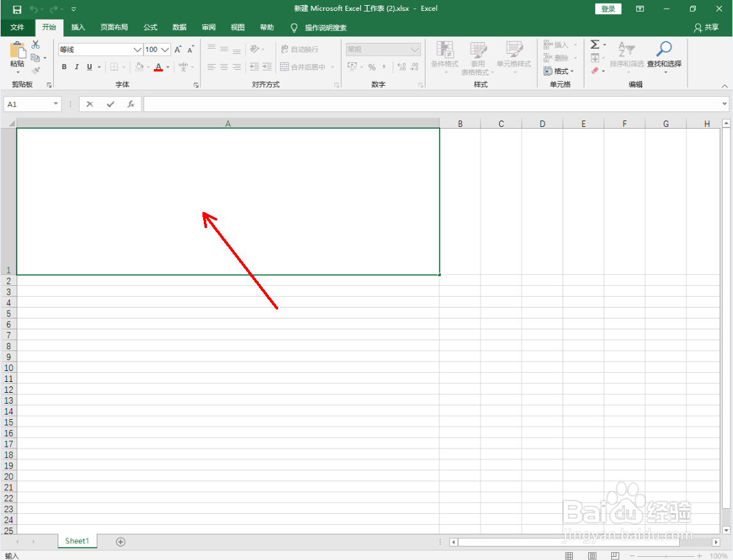This screenshot has height=560, width=733.
Task: Click the percent style icon
Action: point(372,67)
